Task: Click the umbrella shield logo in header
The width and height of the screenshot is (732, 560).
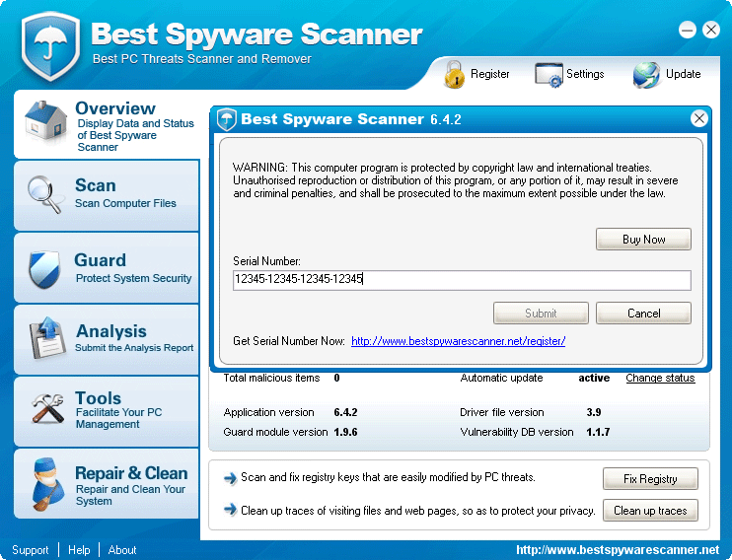Action: [x=50, y=45]
